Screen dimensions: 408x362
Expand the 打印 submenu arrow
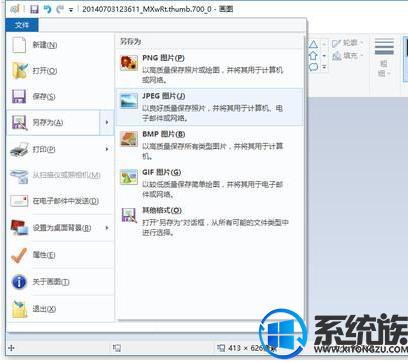(x=107, y=149)
